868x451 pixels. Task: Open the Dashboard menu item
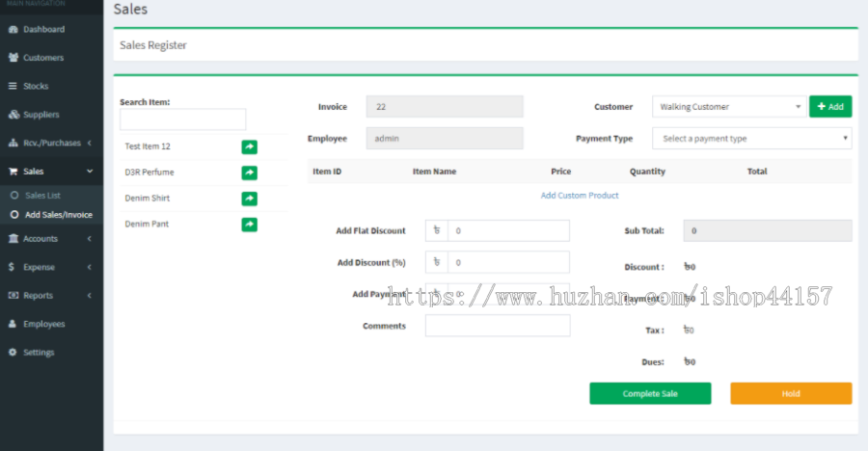(x=51, y=29)
